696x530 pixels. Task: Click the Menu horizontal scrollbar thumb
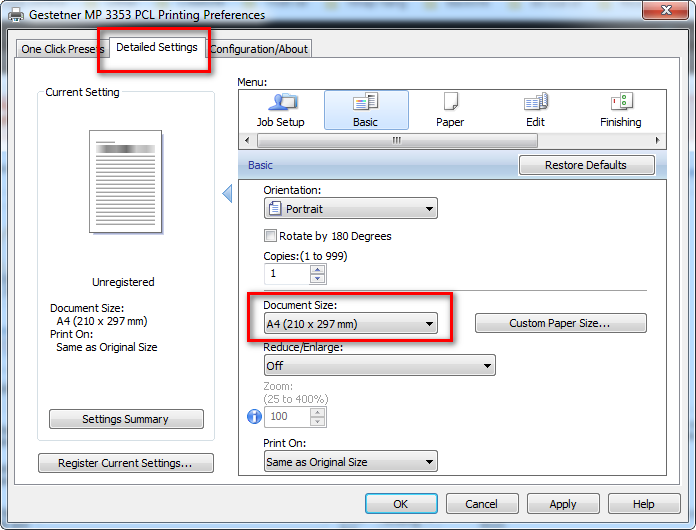coord(397,140)
